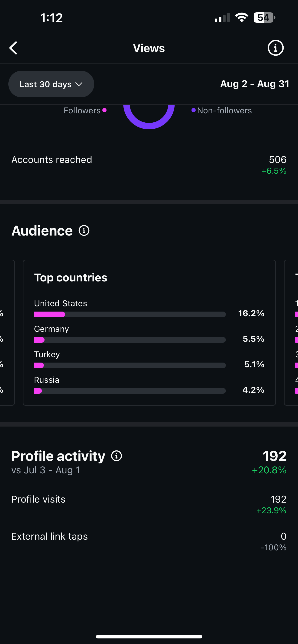Tap the battery indicator icon

pyautogui.click(x=264, y=18)
